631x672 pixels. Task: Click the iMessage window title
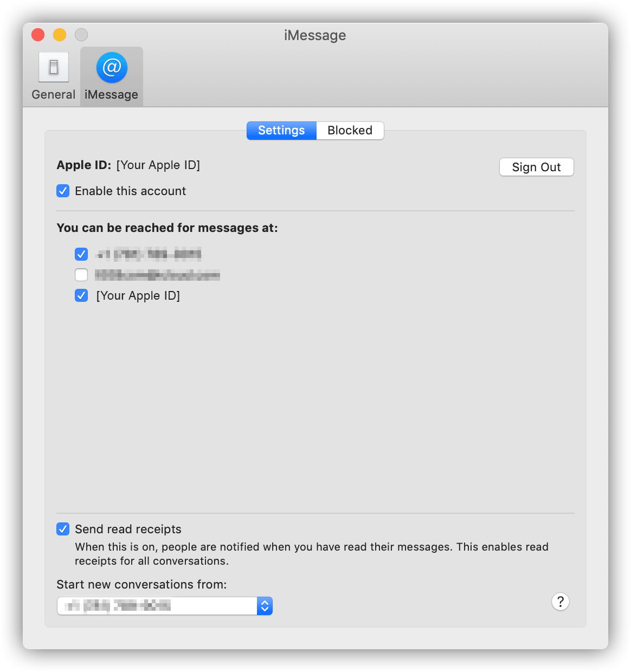pyautogui.click(x=315, y=35)
